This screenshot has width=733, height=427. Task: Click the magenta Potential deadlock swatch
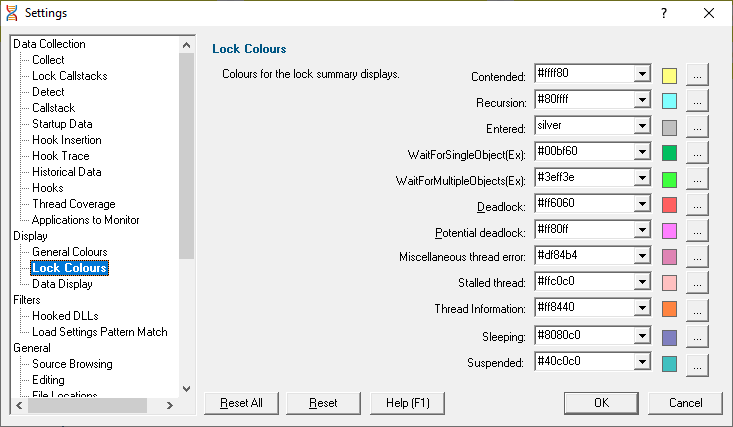coord(669,231)
